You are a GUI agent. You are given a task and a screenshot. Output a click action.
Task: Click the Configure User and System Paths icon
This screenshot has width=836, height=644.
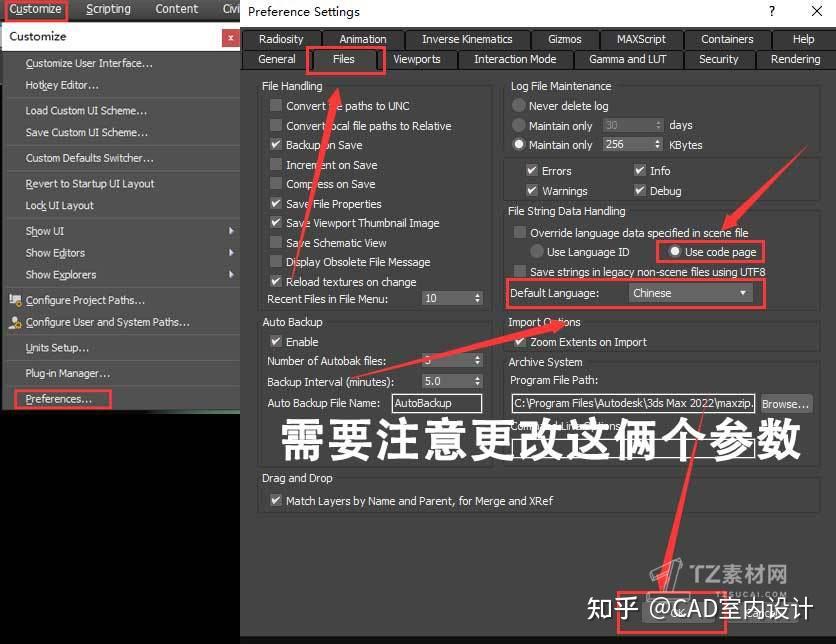[x=16, y=322]
